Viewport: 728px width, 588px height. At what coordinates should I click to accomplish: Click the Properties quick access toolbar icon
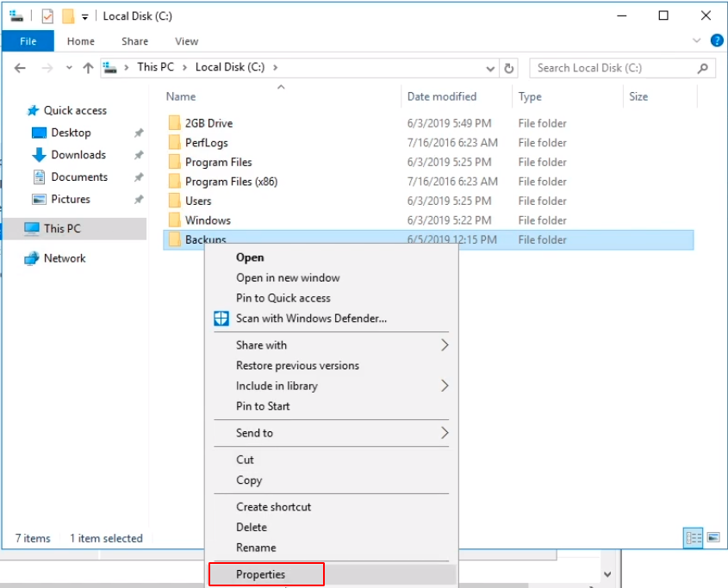click(47, 16)
